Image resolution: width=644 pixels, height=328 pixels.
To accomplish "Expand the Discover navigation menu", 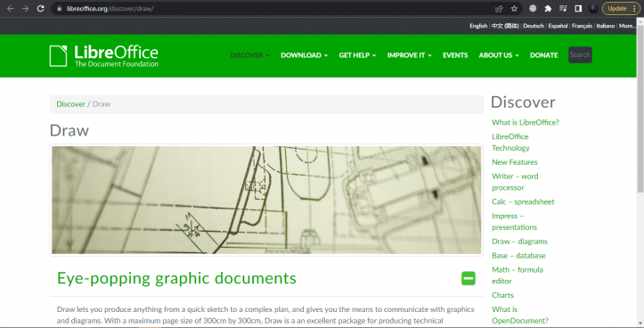I will 249,55.
